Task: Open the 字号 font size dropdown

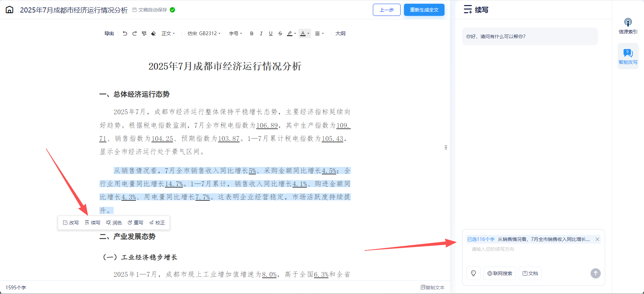Action: point(235,33)
